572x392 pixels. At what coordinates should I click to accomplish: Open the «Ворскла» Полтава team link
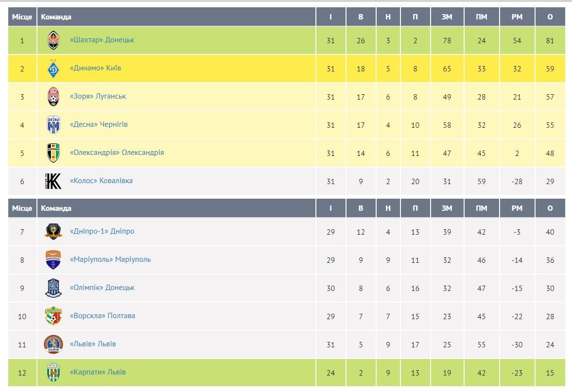click(x=102, y=315)
